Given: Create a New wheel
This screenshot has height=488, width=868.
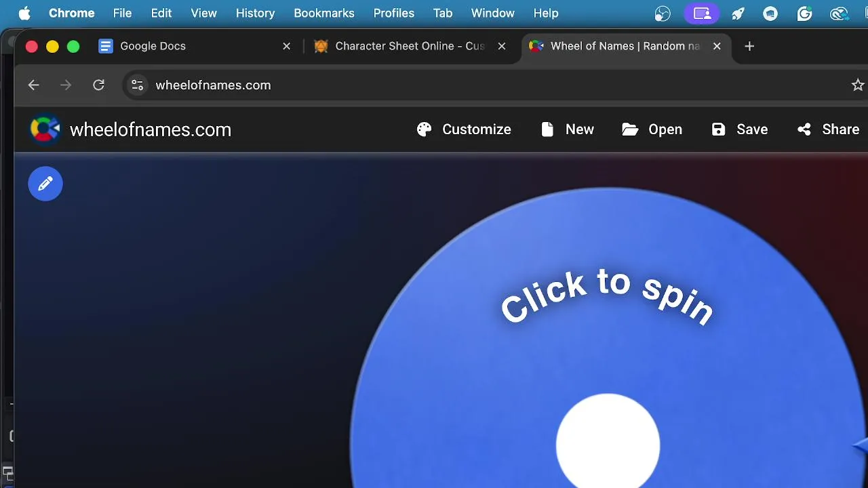Looking at the screenshot, I should (x=568, y=129).
